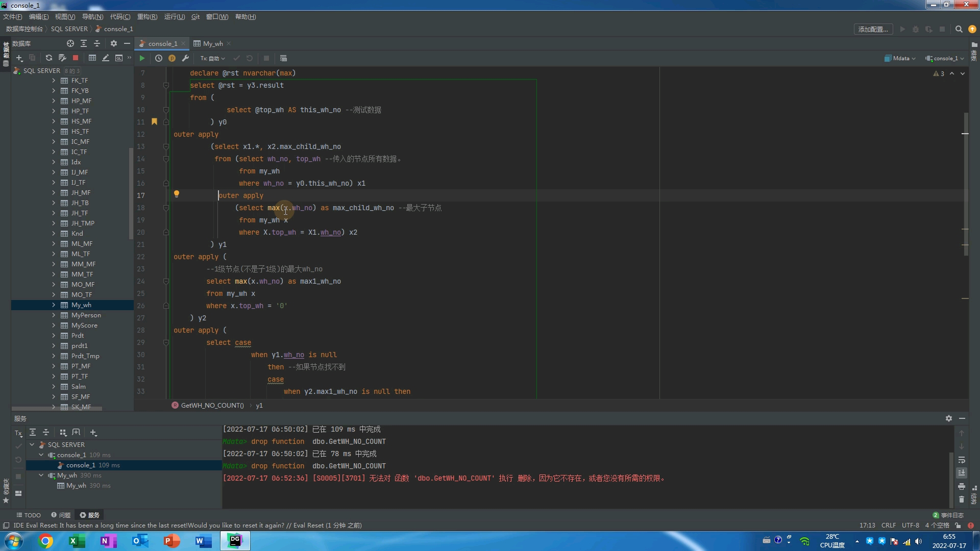Open service in new tab icon
980x551 pixels.
coord(76,433)
